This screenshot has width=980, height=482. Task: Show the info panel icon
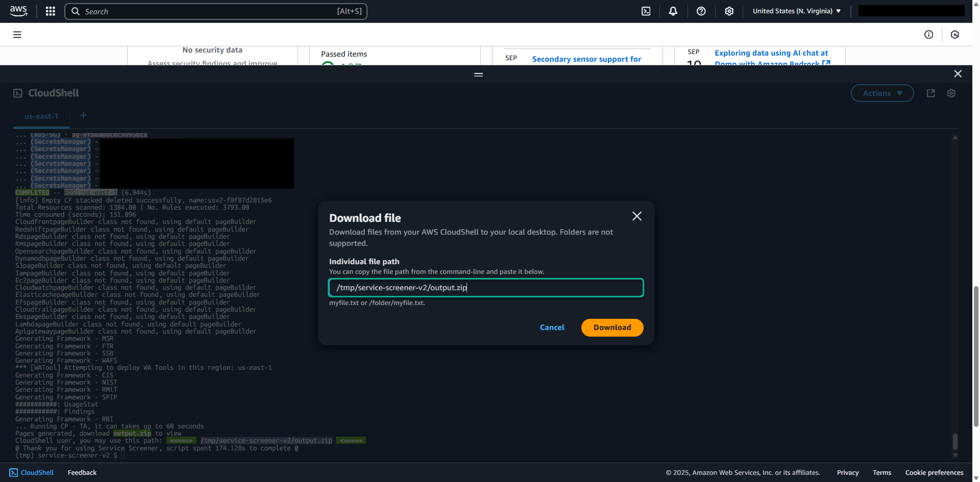pyautogui.click(x=928, y=35)
